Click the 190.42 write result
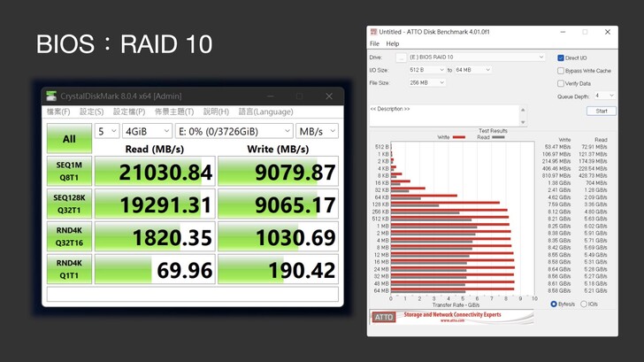 click(x=278, y=269)
